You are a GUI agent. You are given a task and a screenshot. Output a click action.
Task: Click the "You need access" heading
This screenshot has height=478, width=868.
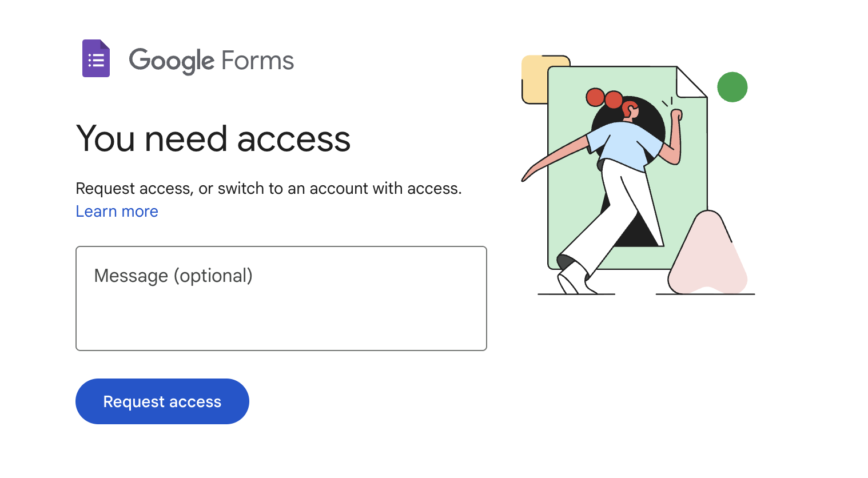tap(213, 139)
